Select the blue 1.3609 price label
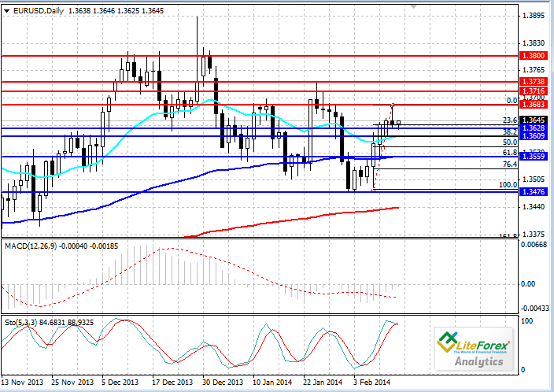Screen dimensions: 554x392 [x=534, y=136]
